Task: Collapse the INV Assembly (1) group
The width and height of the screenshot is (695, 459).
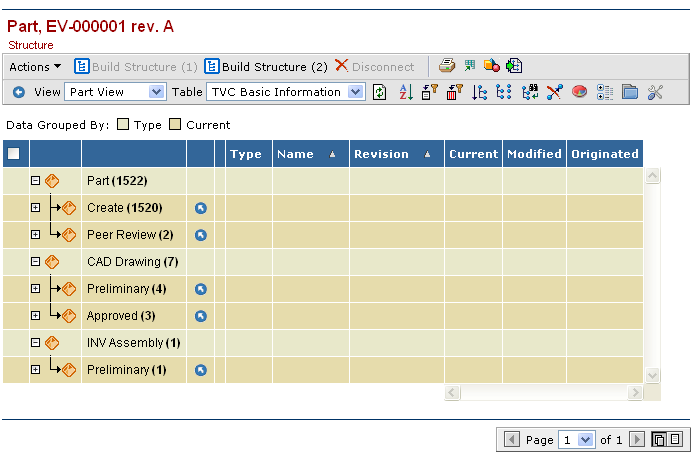Action: click(x=35, y=343)
